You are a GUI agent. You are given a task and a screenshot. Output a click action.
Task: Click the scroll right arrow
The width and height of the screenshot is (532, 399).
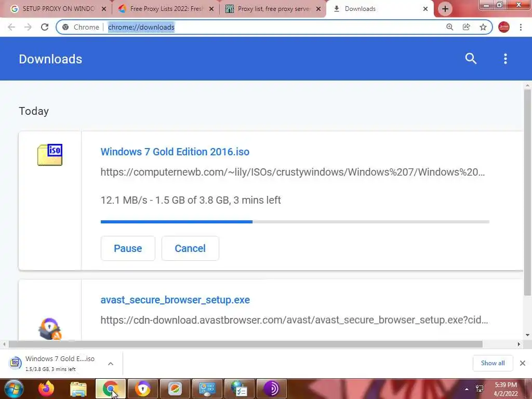[x=519, y=344]
